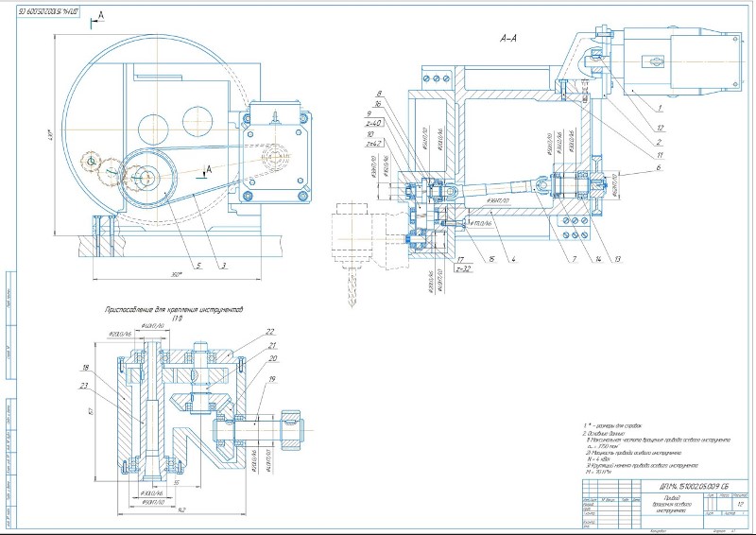Click callout number 22 in the fixture view
The width and height of the screenshot is (756, 535).
(269, 332)
